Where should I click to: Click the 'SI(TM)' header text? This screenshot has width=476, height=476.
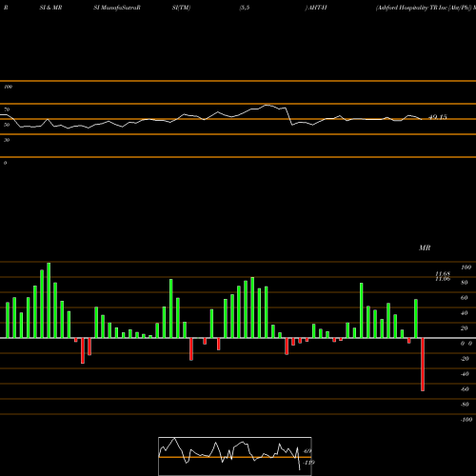(181, 8)
